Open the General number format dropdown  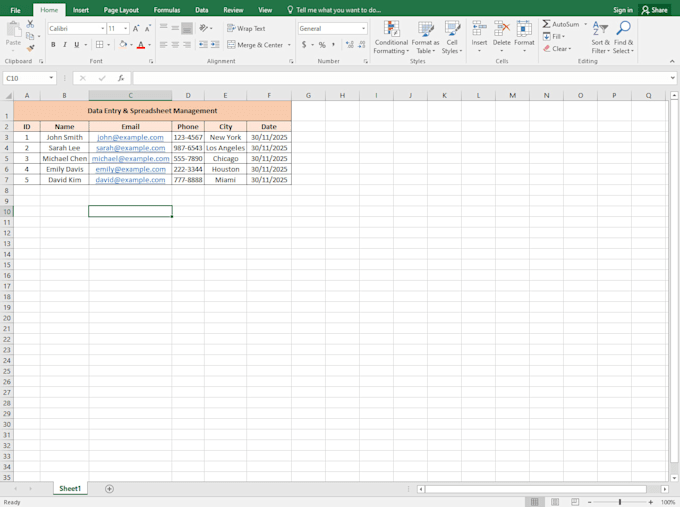pos(363,29)
